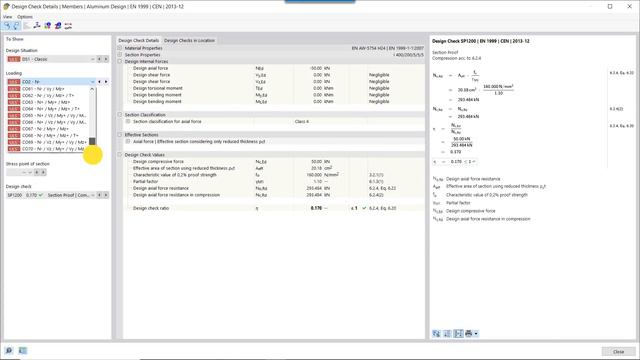This screenshot has width=640, height=360.
Task: Select CO66 in the loading list
Action: (x=48, y=122)
